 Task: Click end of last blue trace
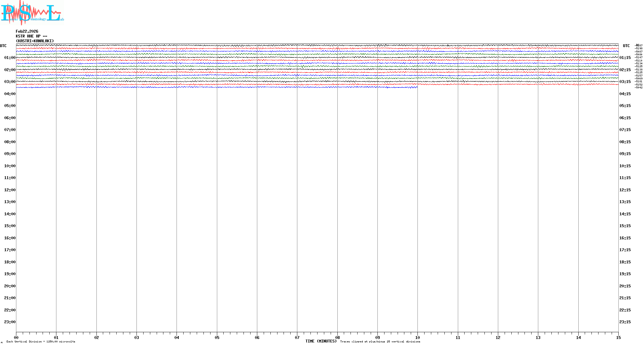pyautogui.click(x=417, y=87)
